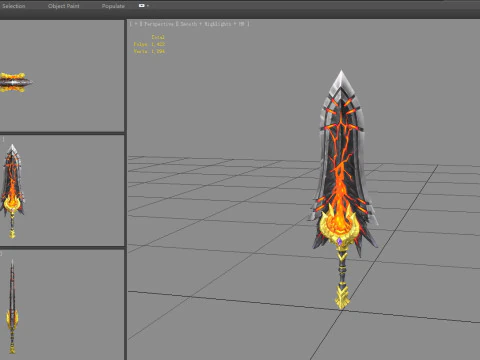Activate the middle-left front view sword viewport
480x360 pixels.
point(62,191)
